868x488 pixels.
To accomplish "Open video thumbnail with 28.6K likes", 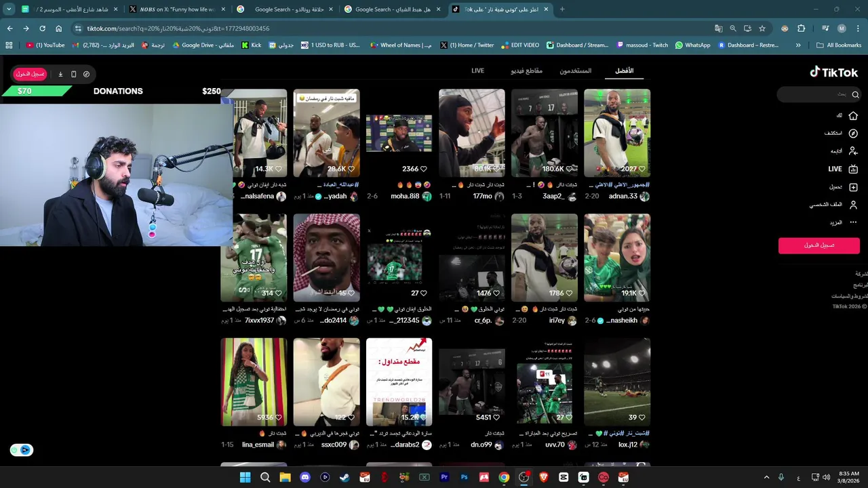I will pyautogui.click(x=327, y=133).
